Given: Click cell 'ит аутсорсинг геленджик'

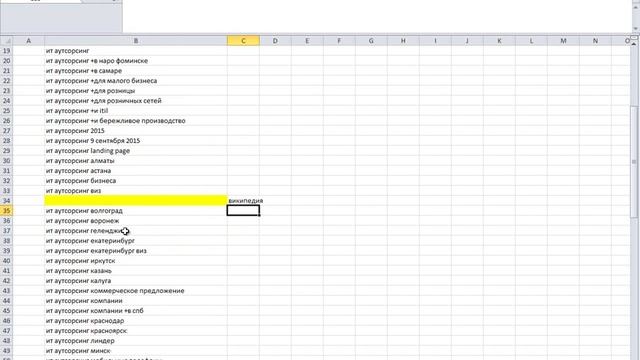Looking at the screenshot, I should tap(136, 231).
